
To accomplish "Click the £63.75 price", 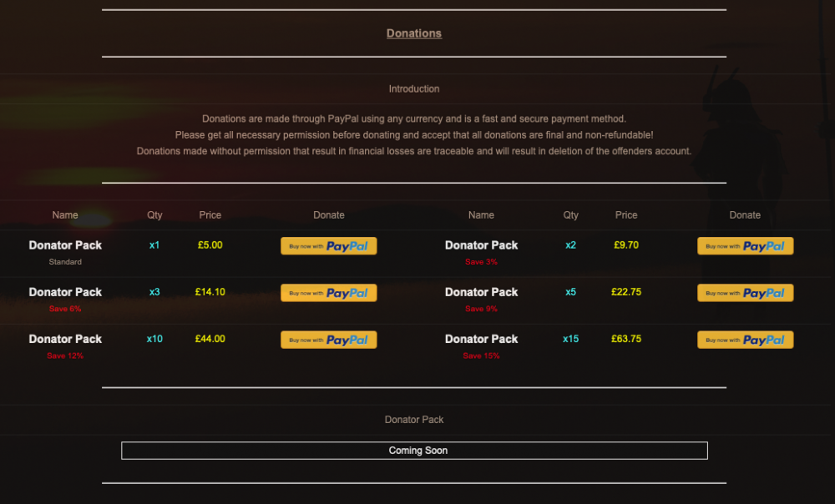I will 626,339.
